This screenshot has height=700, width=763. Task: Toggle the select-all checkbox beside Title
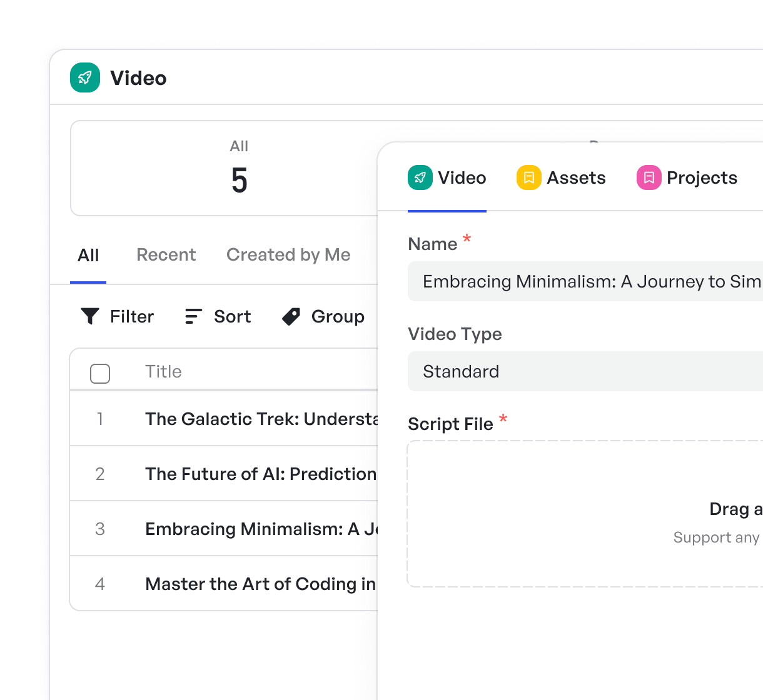pyautogui.click(x=100, y=373)
